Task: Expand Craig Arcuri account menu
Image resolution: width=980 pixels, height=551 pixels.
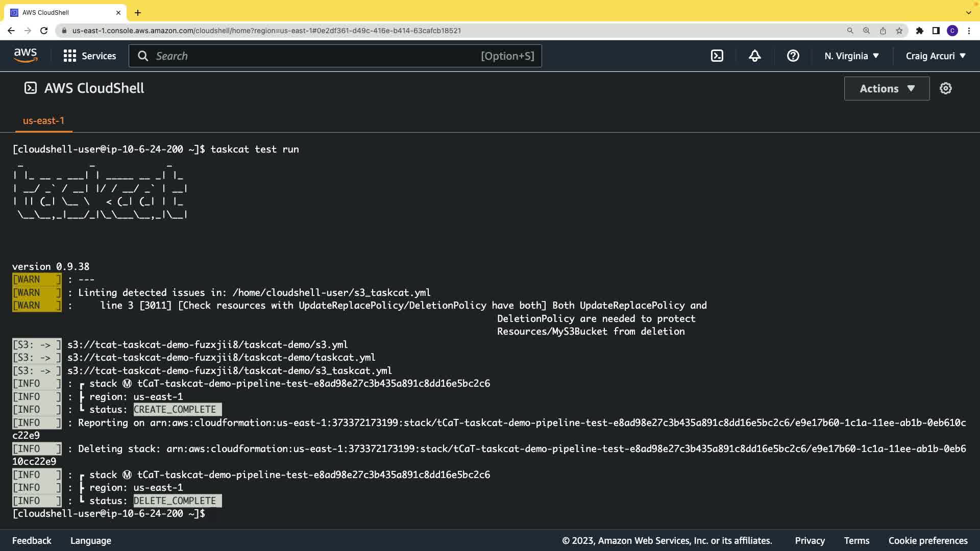Action: (x=936, y=56)
